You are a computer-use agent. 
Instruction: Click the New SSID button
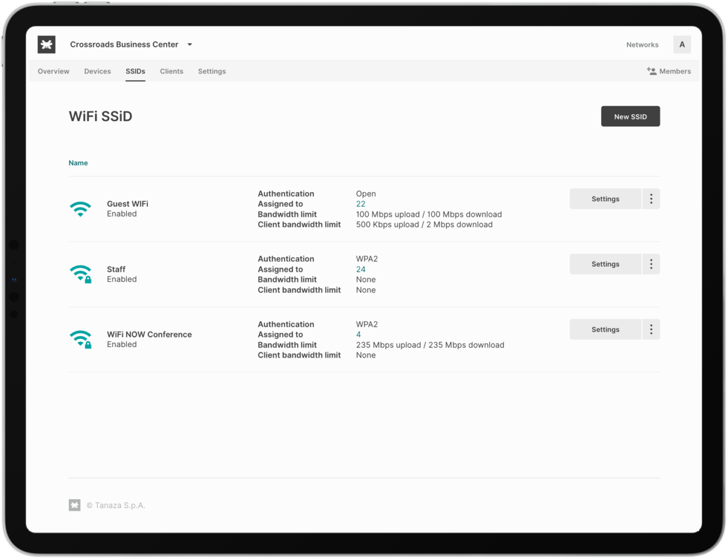[x=630, y=116]
